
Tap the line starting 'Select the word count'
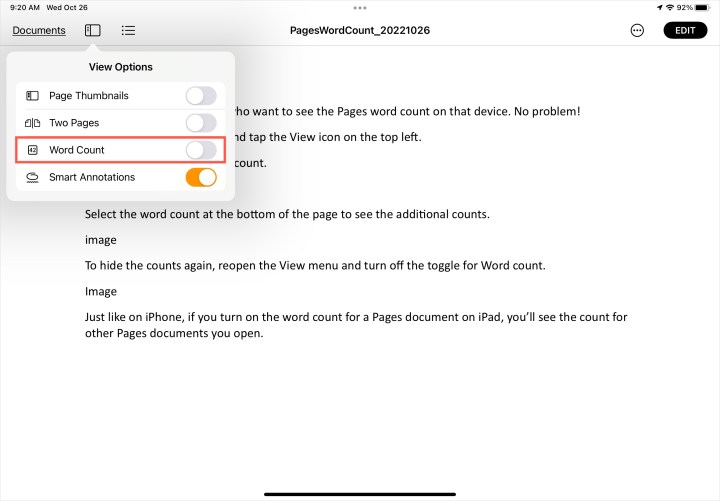point(287,214)
